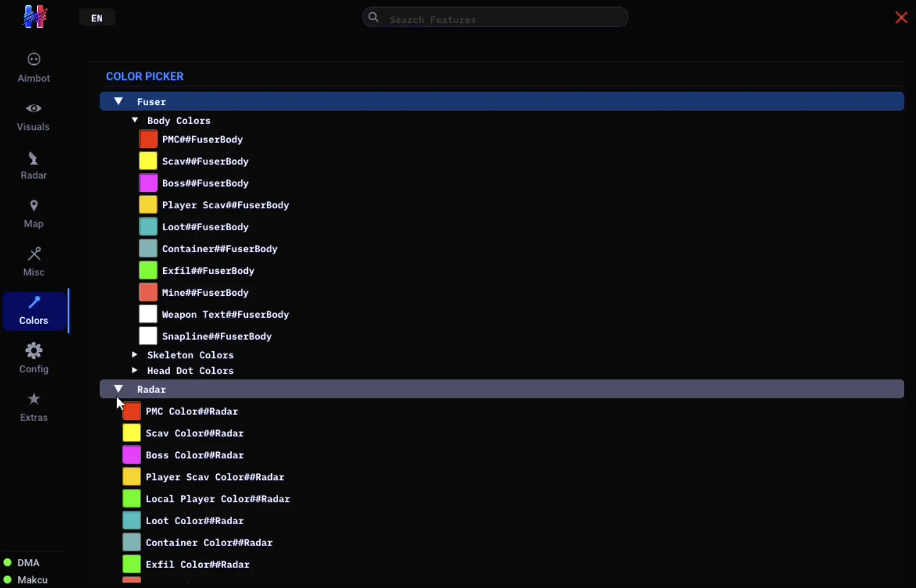Click the Fuser header label
Image resolution: width=916 pixels, height=588 pixels.
[x=152, y=102]
